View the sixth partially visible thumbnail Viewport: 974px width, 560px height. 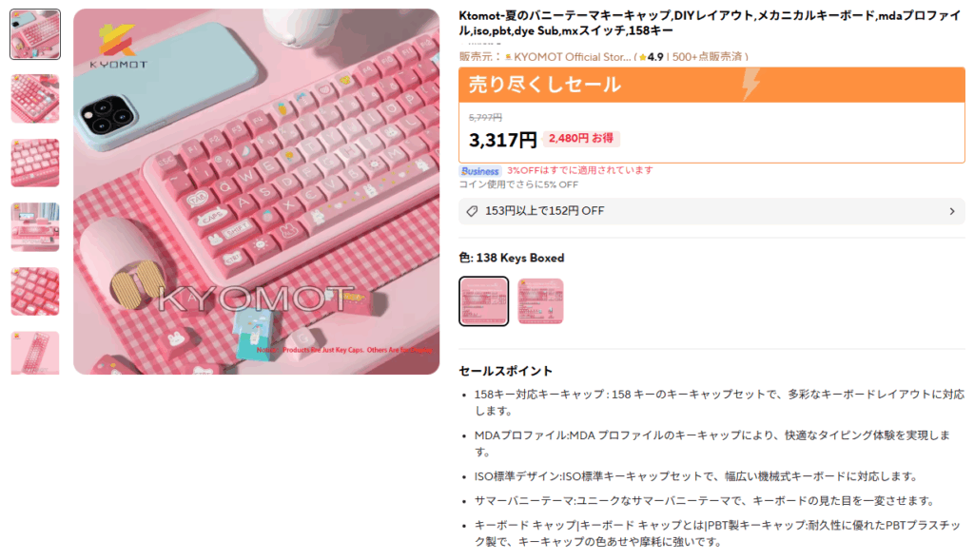35,353
